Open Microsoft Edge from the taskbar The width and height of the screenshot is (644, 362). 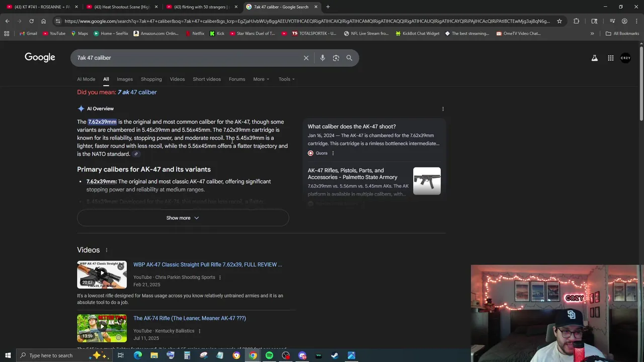pos(137,355)
